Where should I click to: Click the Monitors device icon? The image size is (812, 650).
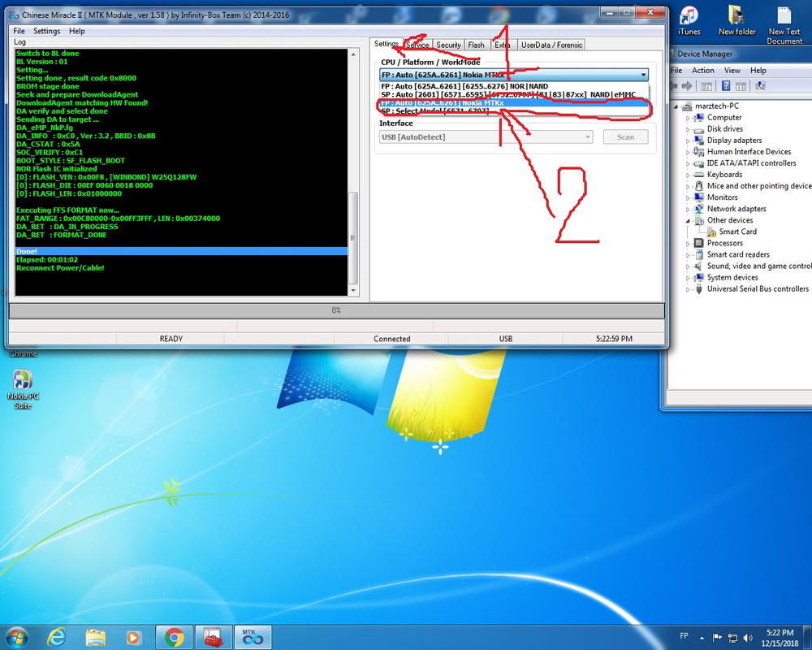point(698,197)
